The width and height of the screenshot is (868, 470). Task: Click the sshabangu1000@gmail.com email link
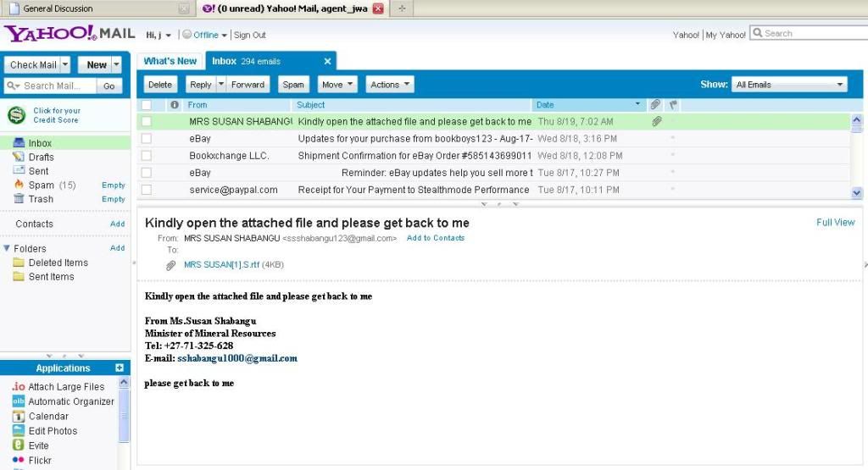click(237, 358)
